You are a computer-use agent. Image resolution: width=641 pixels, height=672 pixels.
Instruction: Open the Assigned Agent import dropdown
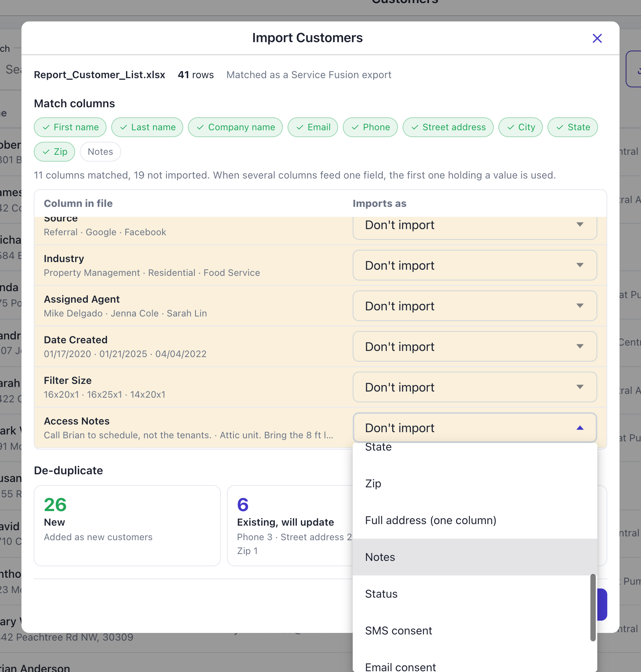tap(475, 306)
